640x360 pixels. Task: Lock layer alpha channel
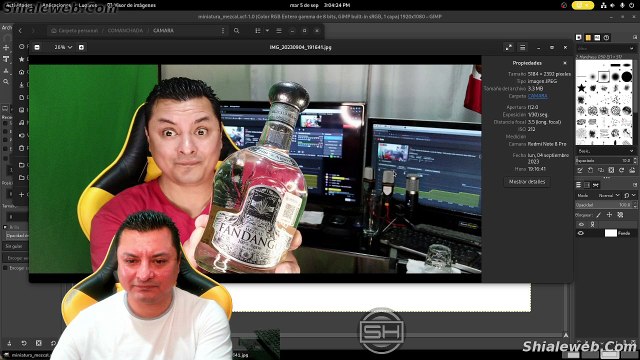[620, 215]
